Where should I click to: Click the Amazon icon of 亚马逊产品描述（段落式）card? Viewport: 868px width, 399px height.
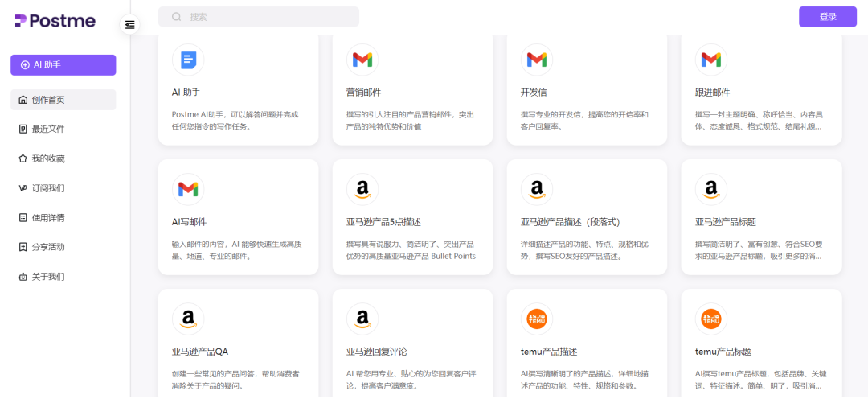pyautogui.click(x=537, y=190)
